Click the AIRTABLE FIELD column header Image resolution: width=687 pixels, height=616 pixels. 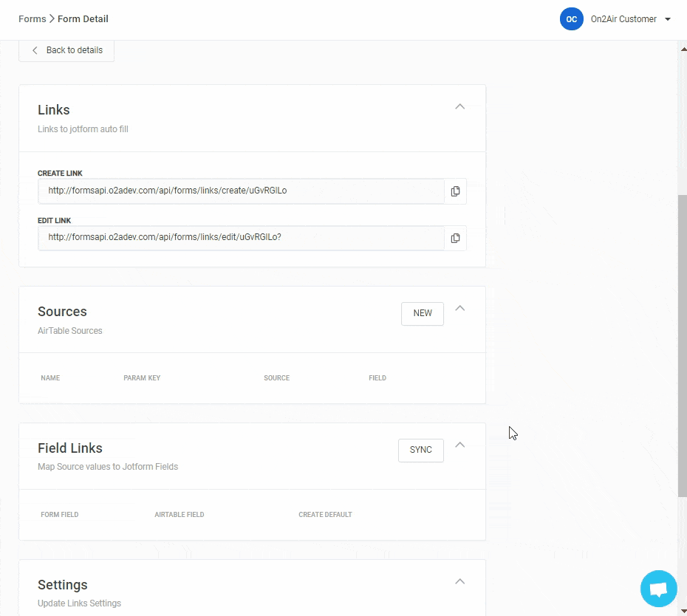[179, 515]
